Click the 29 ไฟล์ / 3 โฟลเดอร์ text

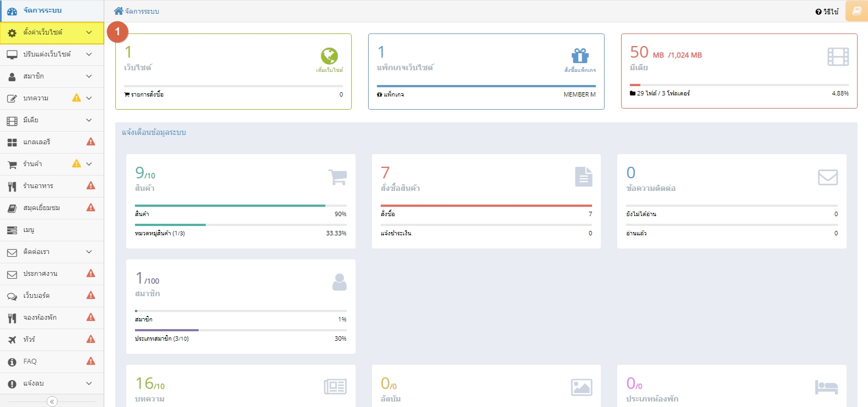click(663, 93)
